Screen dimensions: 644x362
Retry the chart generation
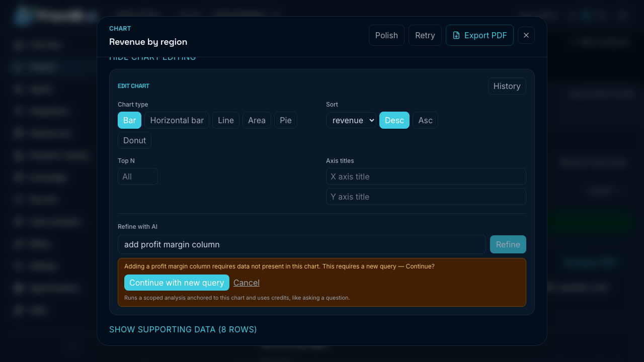point(425,35)
